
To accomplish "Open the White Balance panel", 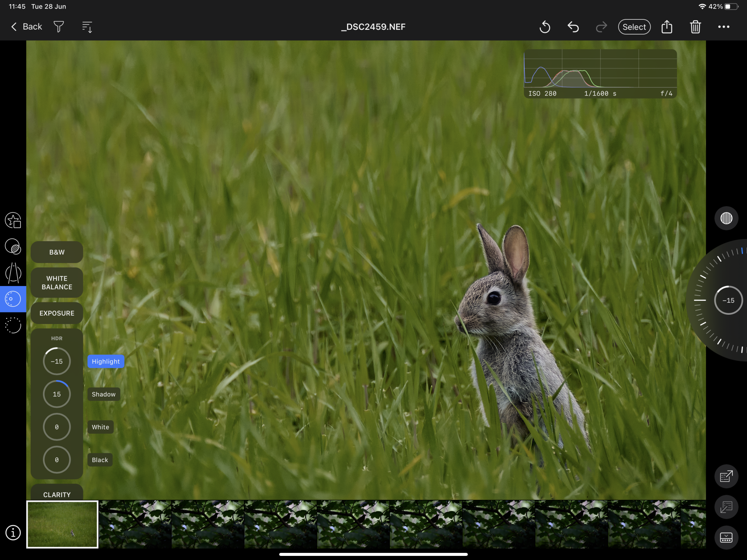I will [x=57, y=283].
